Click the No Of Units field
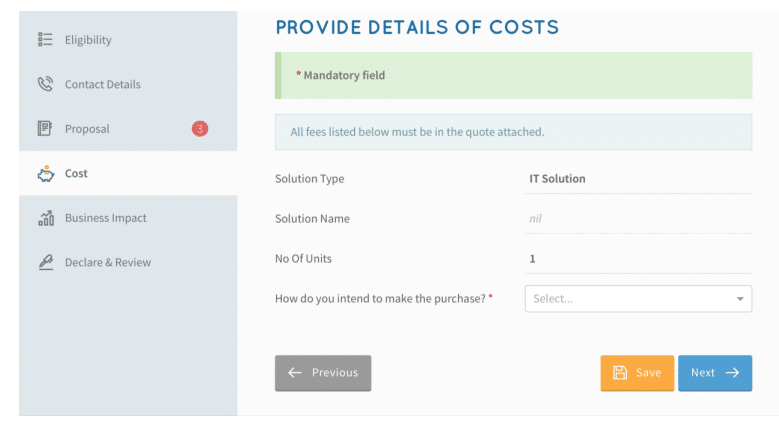 [638, 259]
